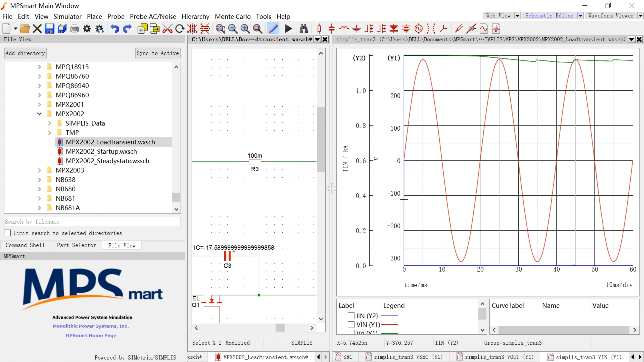The height and width of the screenshot is (362, 644).
Task: Select the Place Ground symbol tool
Action: pyautogui.click(x=356, y=29)
